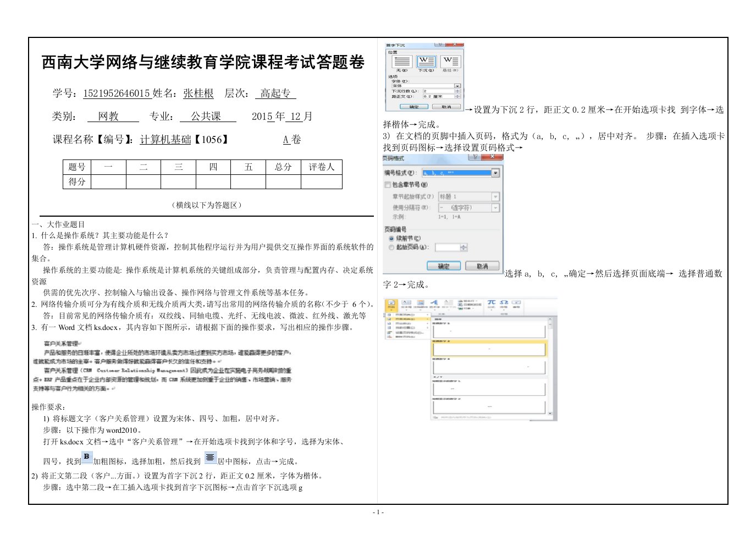Pick the highlighted plain number 2 gallery preview

489,350
